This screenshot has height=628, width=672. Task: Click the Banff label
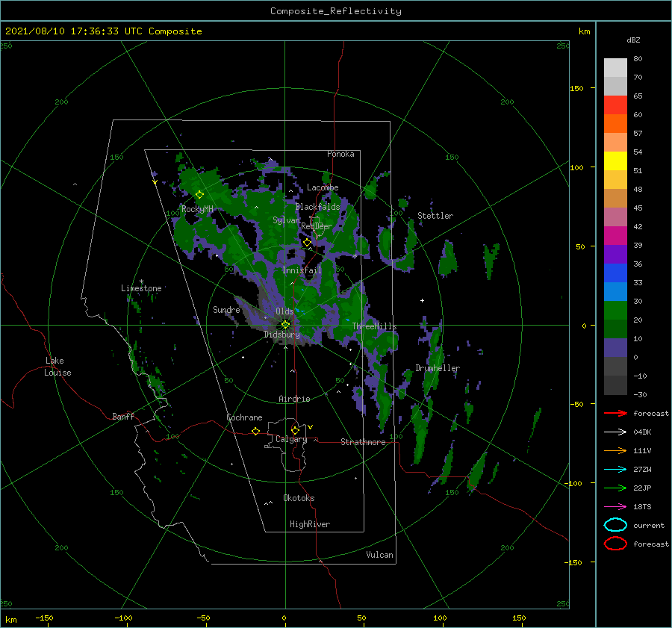(x=123, y=416)
